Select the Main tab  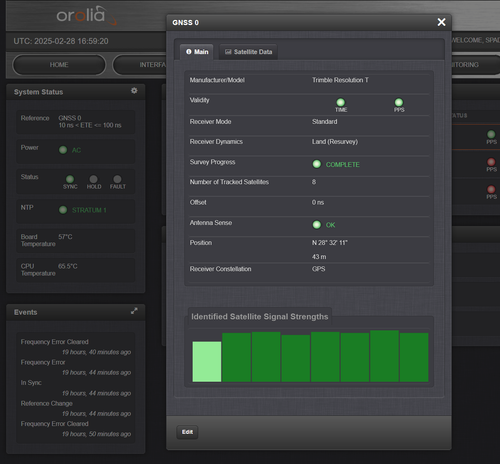coord(197,52)
